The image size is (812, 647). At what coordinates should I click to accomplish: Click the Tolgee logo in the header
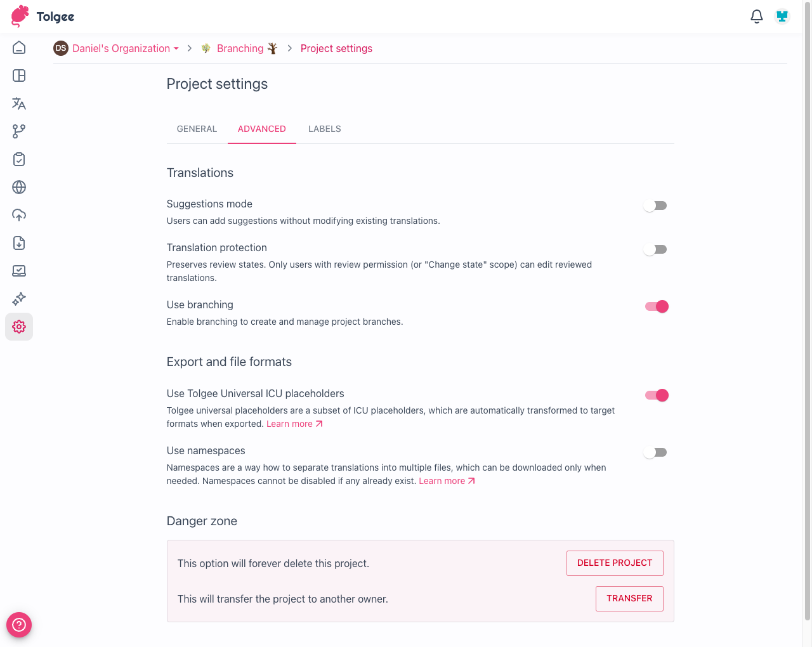click(x=42, y=16)
